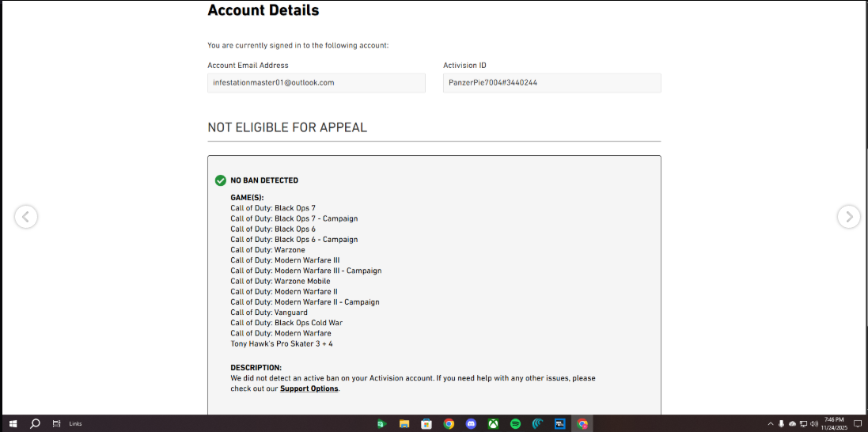Go to the previous image with the left arrow
Image resolution: width=868 pixels, height=432 pixels.
[26, 217]
